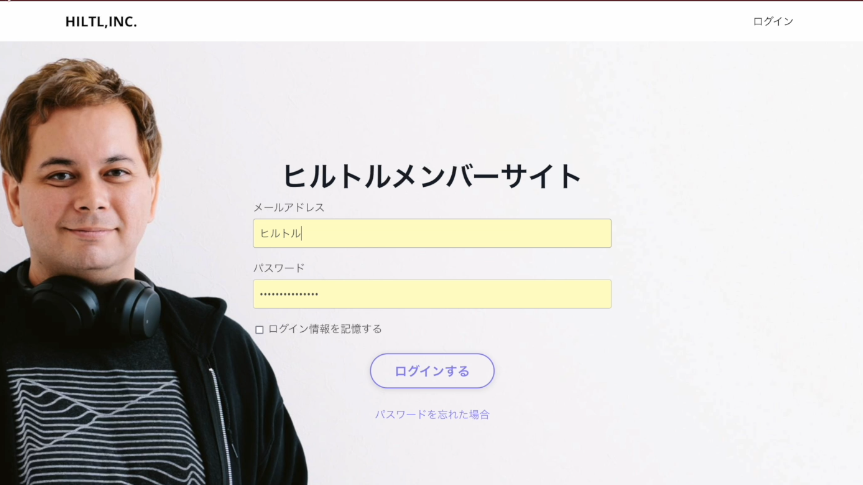Click the entered ヒルトル text in email field

point(280,233)
